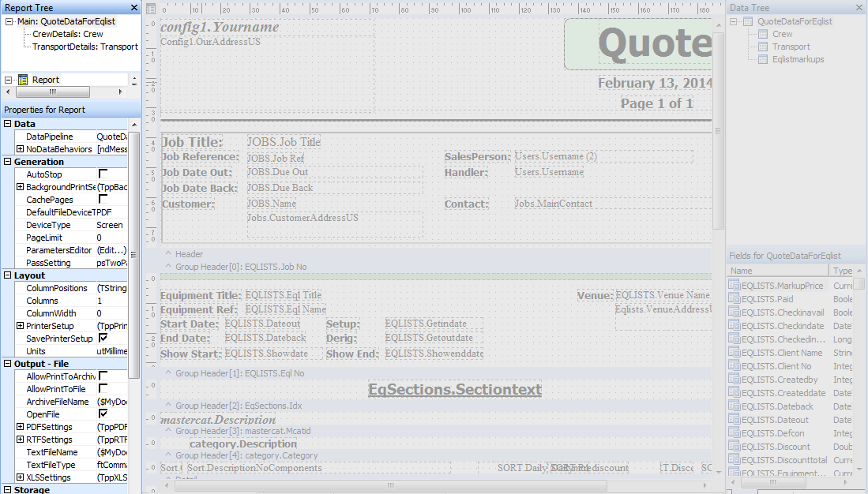Close the Report Tree panel
868x494 pixels.
[x=133, y=8]
